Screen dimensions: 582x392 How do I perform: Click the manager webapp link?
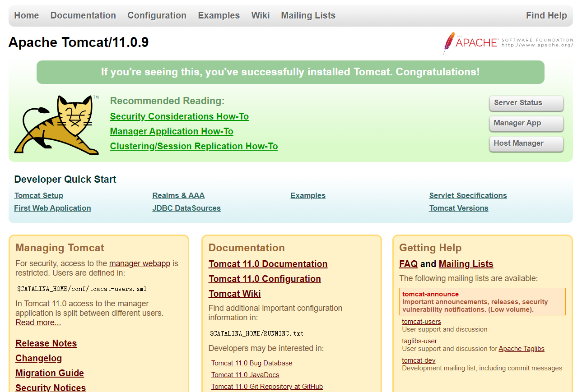point(140,263)
